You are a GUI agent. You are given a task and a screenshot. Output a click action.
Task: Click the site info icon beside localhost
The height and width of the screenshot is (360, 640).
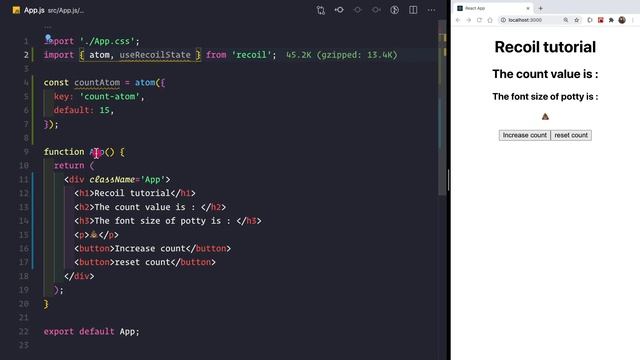[x=503, y=20]
